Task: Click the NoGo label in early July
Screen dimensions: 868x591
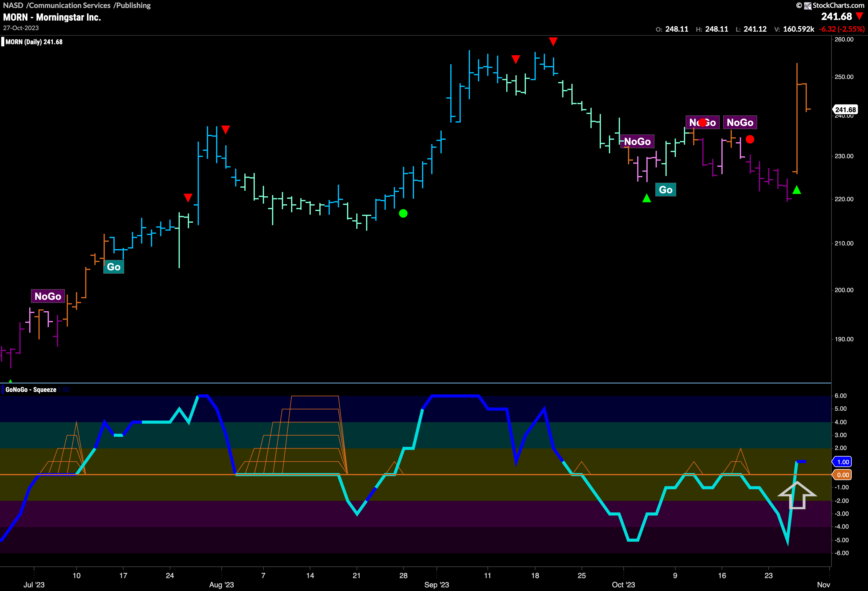Action: [48, 296]
